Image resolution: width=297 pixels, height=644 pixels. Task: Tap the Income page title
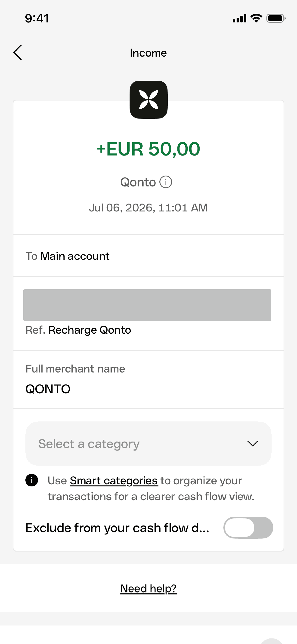[148, 53]
